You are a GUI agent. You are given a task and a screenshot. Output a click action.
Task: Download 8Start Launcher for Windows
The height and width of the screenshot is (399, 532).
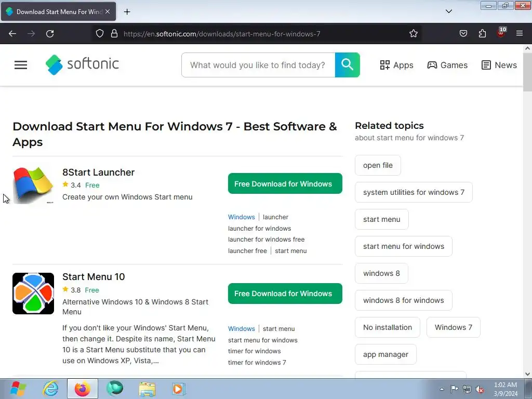click(285, 183)
